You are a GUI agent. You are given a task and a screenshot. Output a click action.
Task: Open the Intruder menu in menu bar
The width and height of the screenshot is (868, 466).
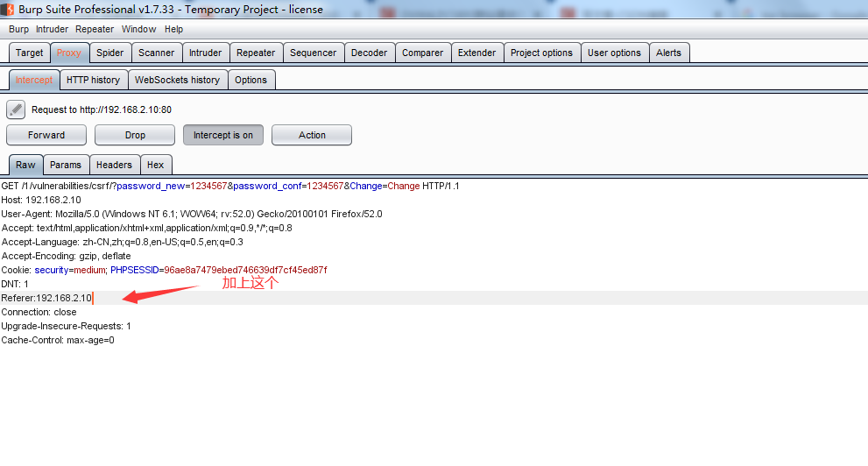point(52,29)
